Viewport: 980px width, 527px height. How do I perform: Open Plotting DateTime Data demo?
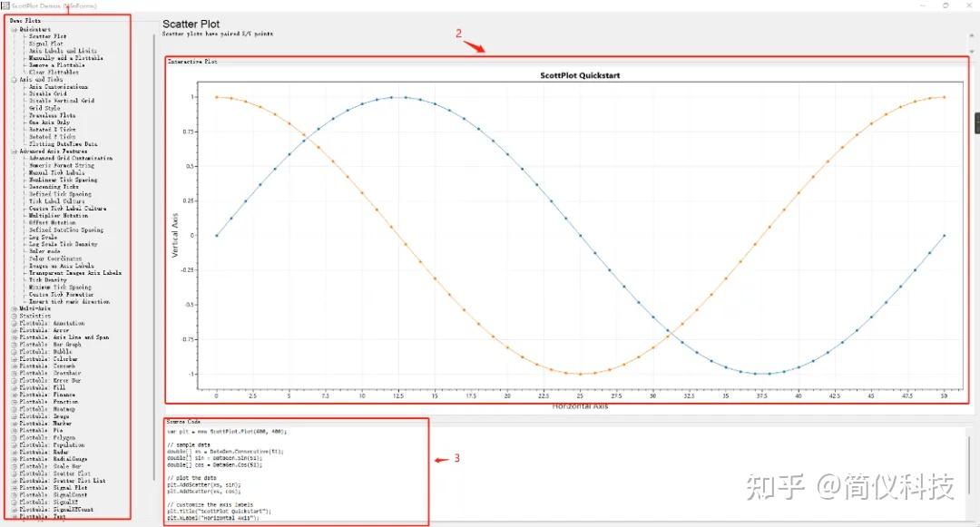pyautogui.click(x=64, y=143)
